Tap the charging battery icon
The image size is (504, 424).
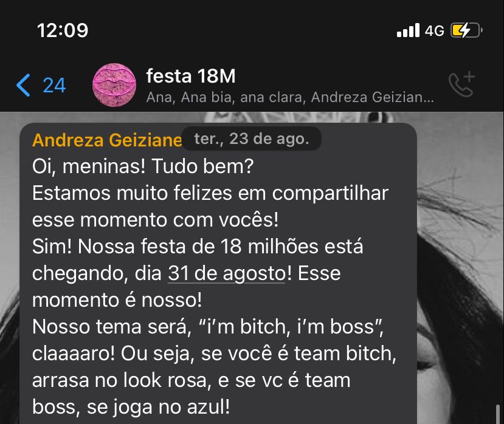pos(466,30)
